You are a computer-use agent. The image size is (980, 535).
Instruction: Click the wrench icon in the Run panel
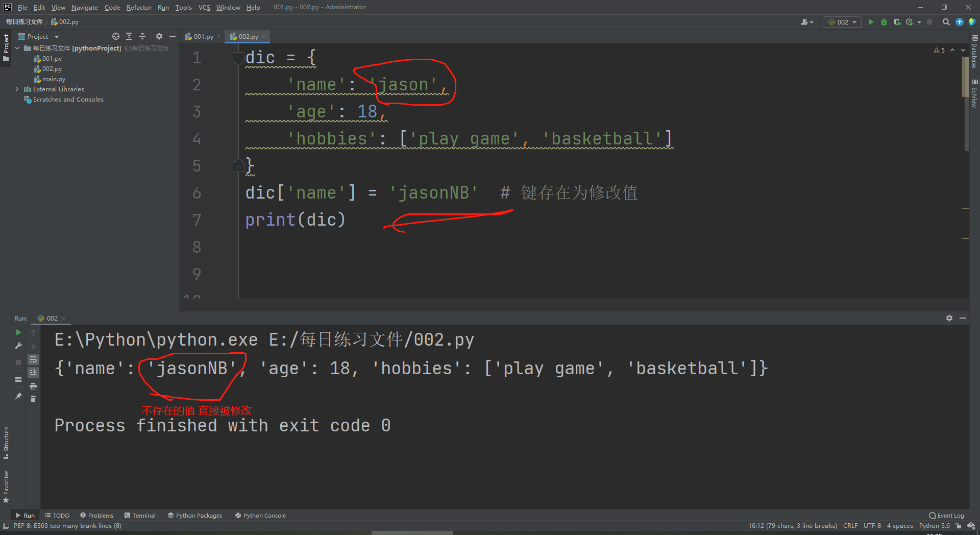[18, 346]
